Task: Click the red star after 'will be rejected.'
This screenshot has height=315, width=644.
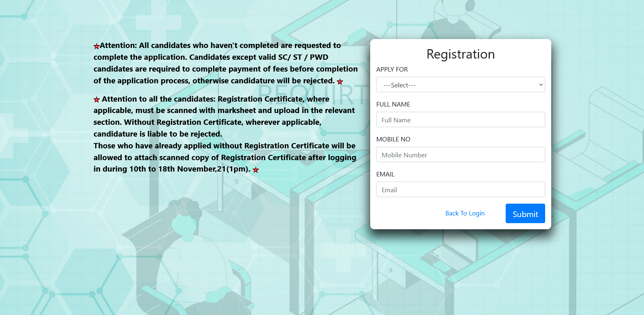Action: (x=340, y=82)
